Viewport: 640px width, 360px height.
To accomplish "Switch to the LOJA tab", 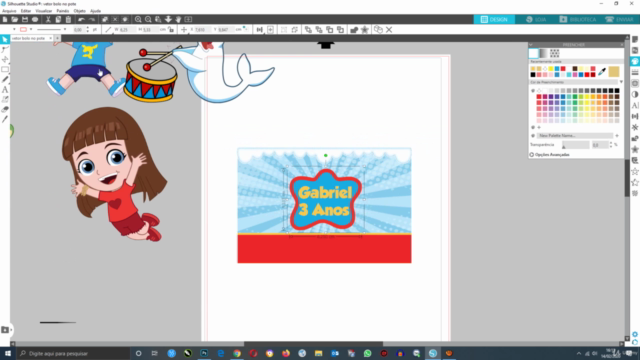I will coord(536,19).
